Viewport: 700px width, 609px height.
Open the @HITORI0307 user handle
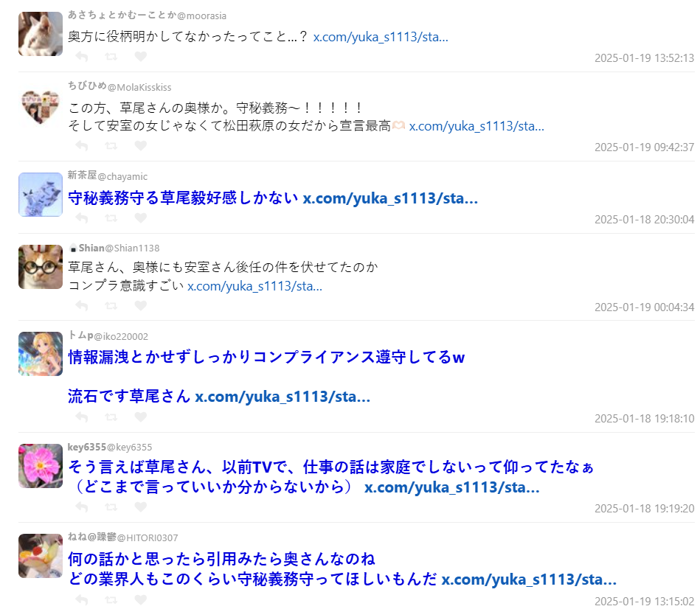(x=148, y=538)
